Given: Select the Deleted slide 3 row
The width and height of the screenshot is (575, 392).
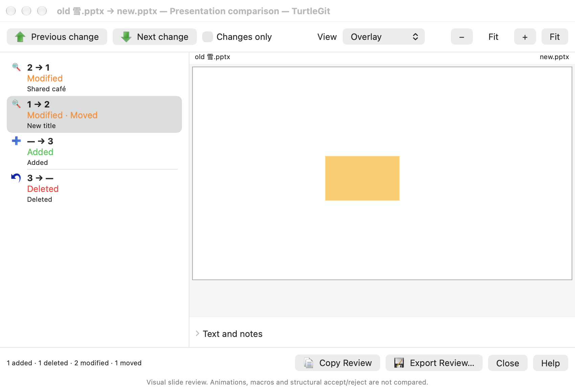Looking at the screenshot, I should pyautogui.click(x=94, y=188).
